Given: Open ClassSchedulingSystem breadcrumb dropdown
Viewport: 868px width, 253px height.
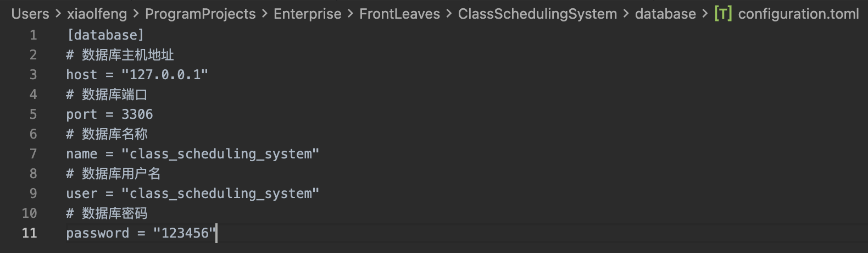Looking at the screenshot, I should click(x=537, y=14).
